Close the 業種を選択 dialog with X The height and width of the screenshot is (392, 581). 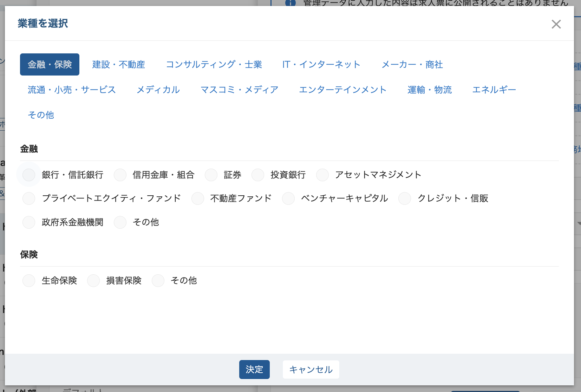(556, 24)
